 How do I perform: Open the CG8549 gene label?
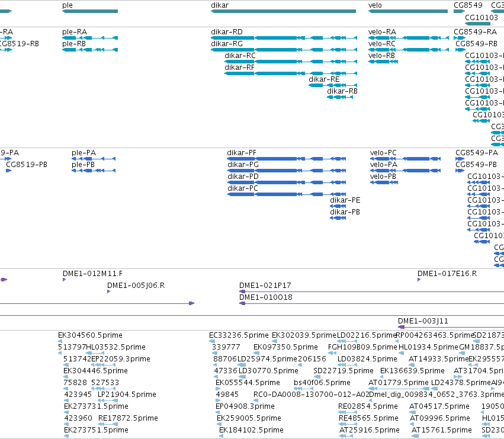pos(468,5)
